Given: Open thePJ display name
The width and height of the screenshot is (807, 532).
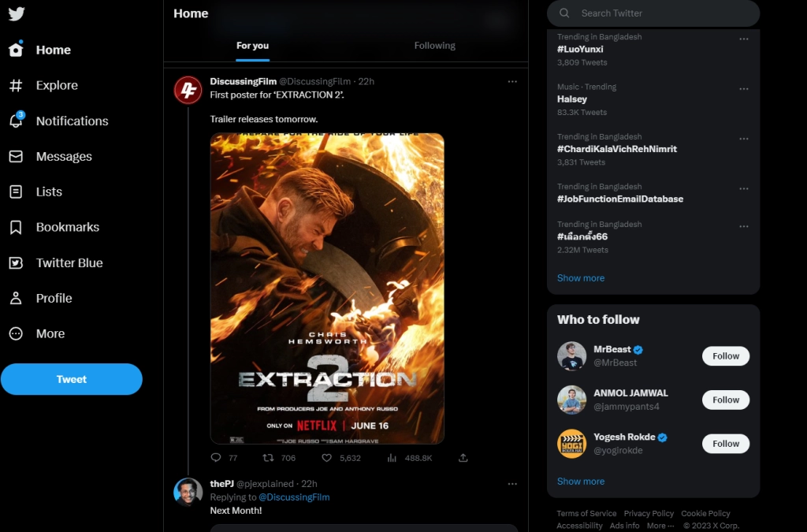Looking at the screenshot, I should pyautogui.click(x=221, y=484).
